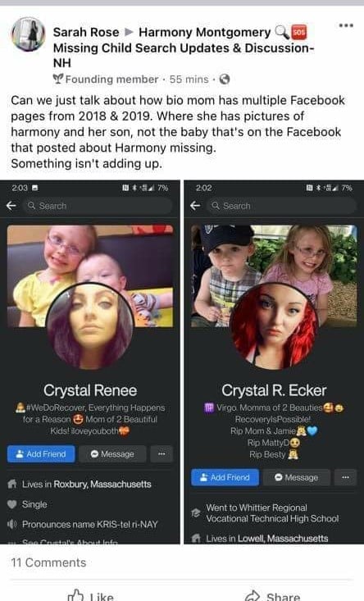Open the 11 Comments link
This screenshot has height=601, width=364.
coord(48,562)
